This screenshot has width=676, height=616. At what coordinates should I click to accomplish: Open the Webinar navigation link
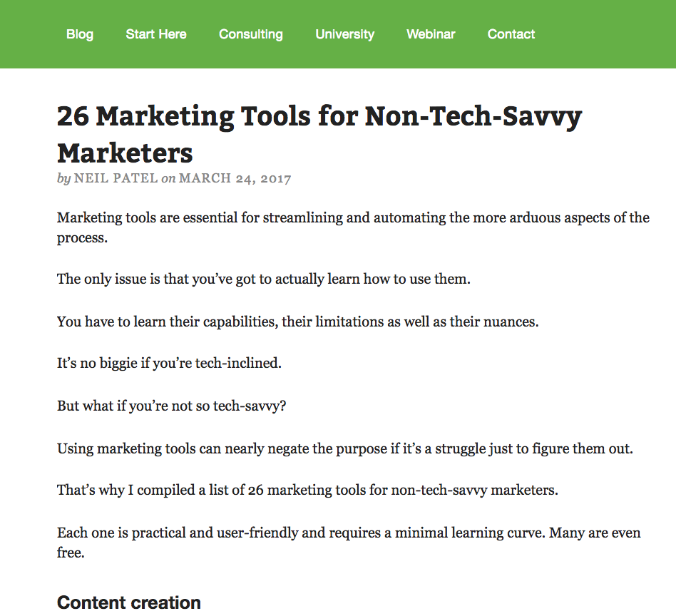click(431, 34)
